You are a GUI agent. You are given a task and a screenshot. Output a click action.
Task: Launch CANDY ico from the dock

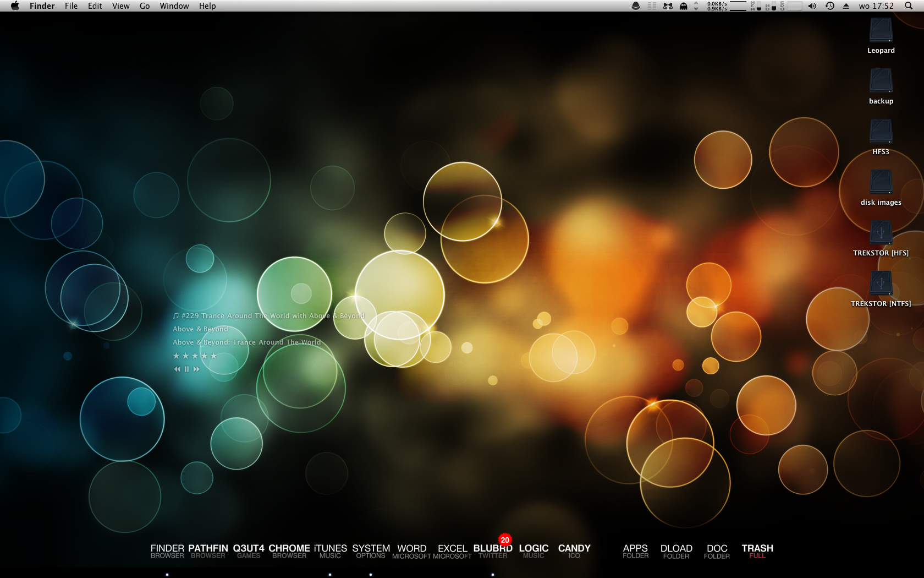pos(574,551)
